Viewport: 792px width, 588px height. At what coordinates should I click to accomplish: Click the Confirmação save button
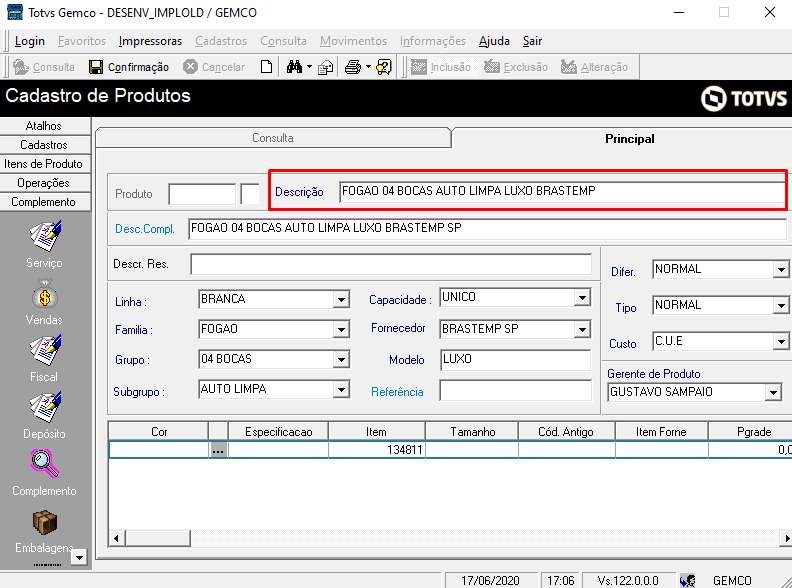point(129,67)
